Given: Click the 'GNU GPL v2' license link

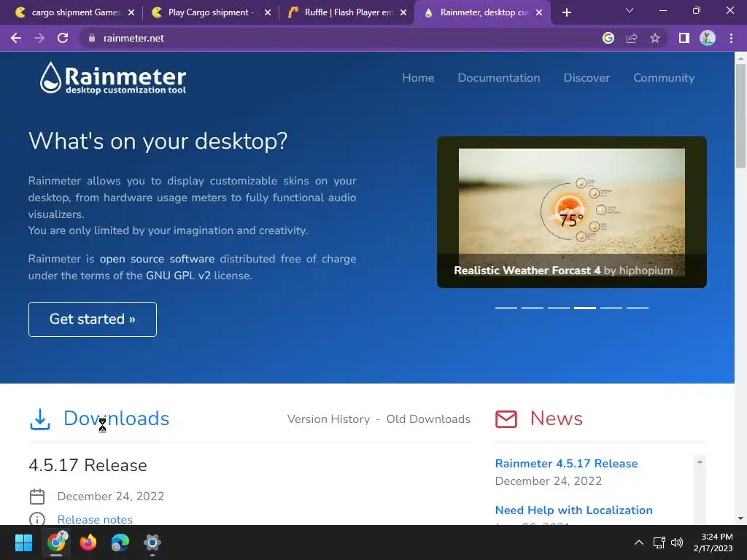Looking at the screenshot, I should click(x=178, y=275).
